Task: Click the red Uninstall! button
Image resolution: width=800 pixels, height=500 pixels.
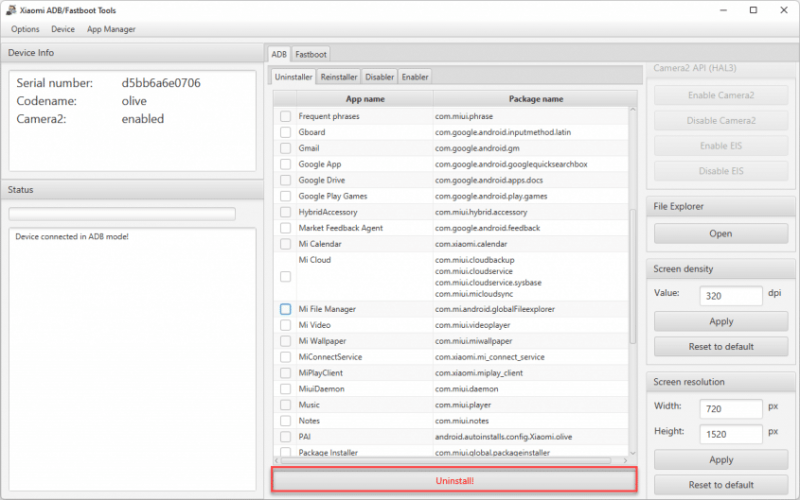Action: pos(454,480)
